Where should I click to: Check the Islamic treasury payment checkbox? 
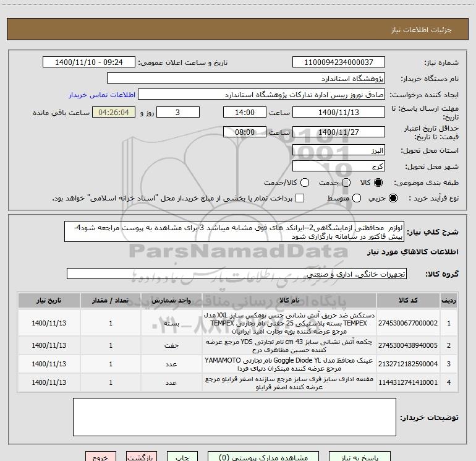300,198
